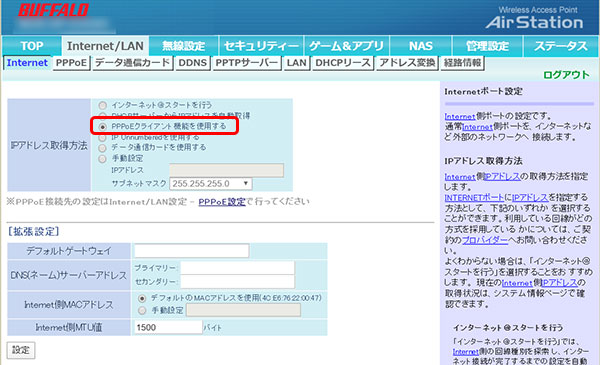Select データ通信カードを使用する radio option
The height and width of the screenshot is (365, 600).
coord(103,148)
